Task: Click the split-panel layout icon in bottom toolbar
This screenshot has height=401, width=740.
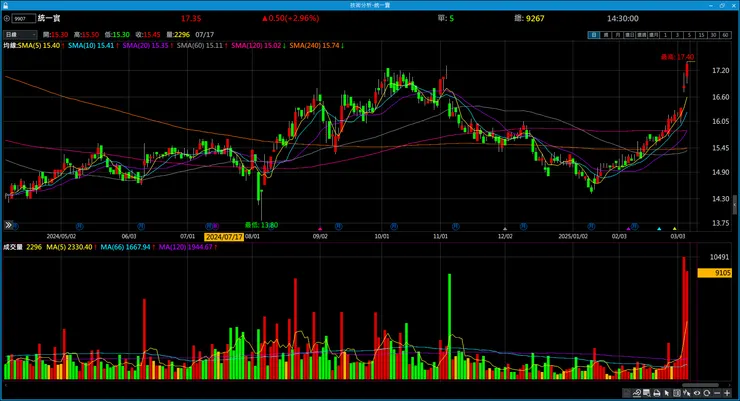Action: point(677,393)
